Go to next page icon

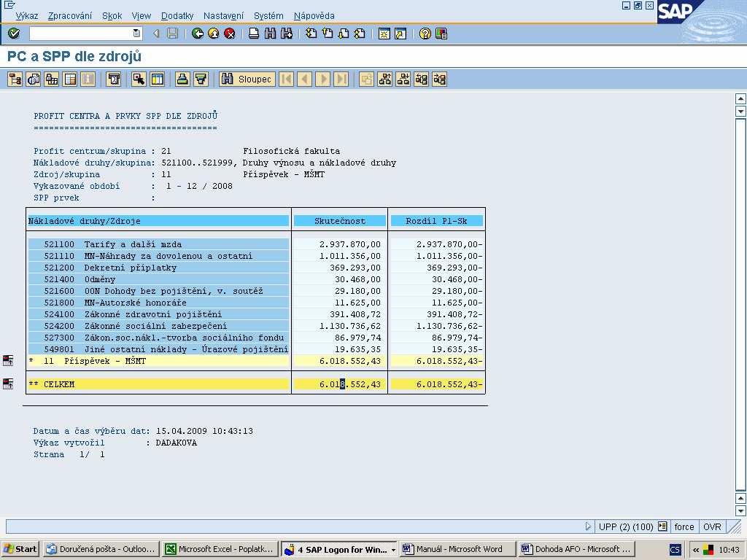344,34
